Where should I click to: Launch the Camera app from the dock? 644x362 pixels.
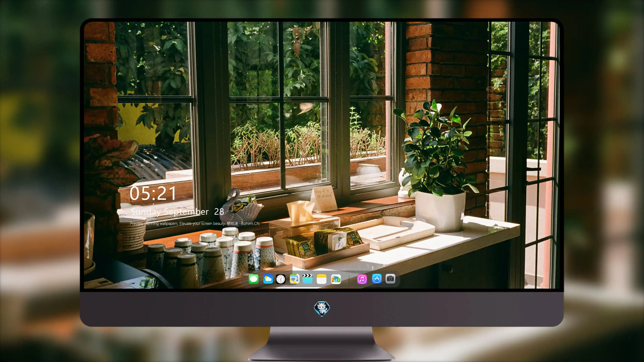pyautogui.click(x=390, y=279)
